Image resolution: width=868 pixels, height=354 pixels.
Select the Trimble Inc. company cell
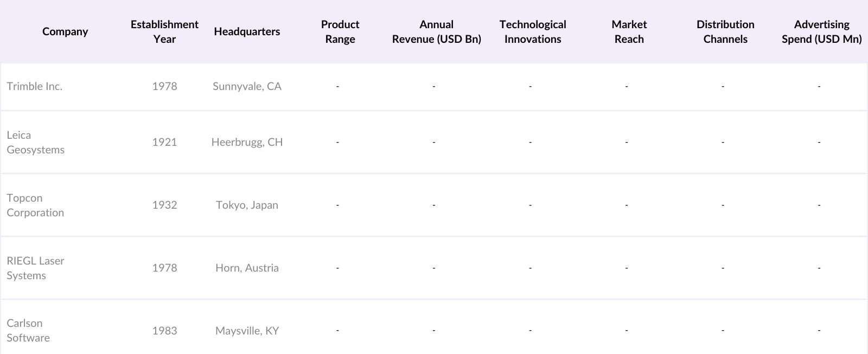[x=35, y=86]
